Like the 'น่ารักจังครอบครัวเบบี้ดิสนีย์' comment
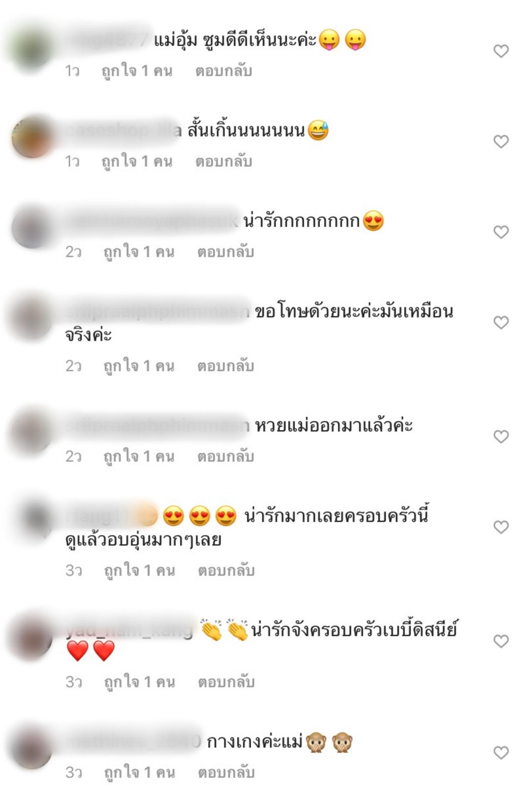Image resolution: width=532 pixels, height=802 pixels. [501, 641]
